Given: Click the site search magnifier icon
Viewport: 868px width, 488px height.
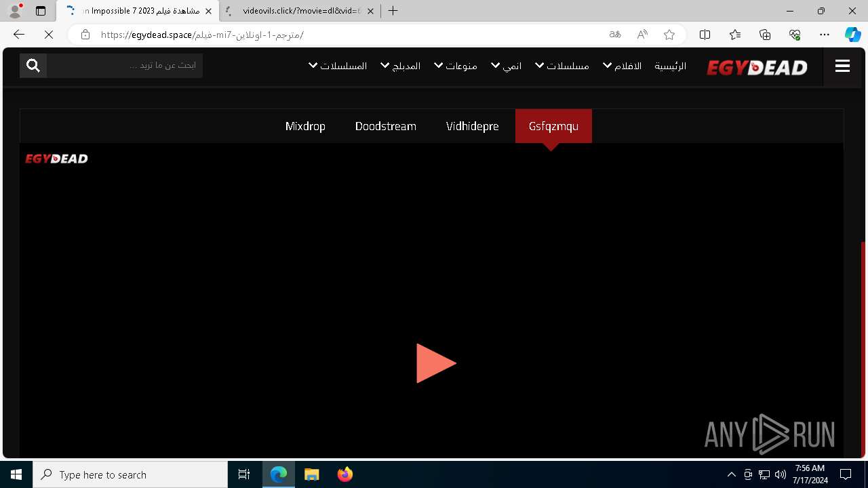Looking at the screenshot, I should 33,65.
